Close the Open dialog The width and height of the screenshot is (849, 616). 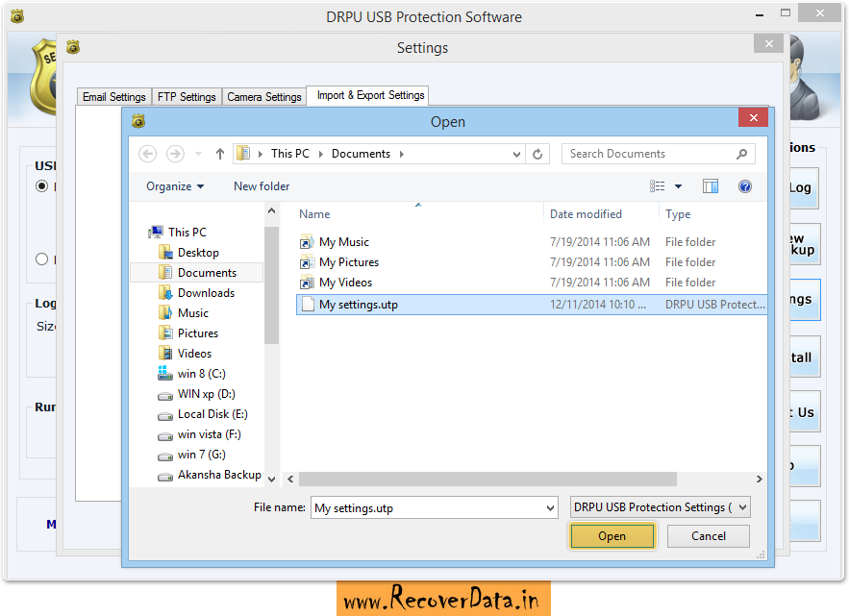(x=753, y=117)
